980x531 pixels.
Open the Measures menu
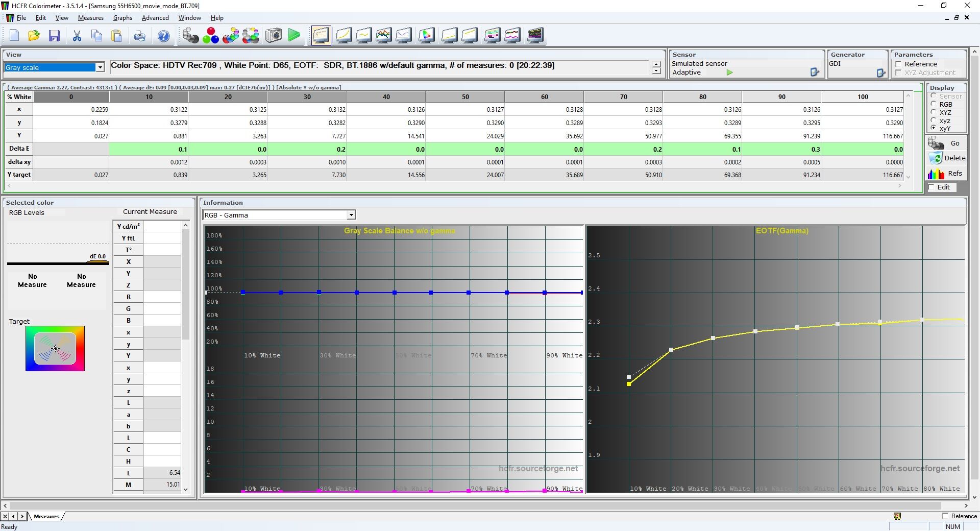point(91,18)
